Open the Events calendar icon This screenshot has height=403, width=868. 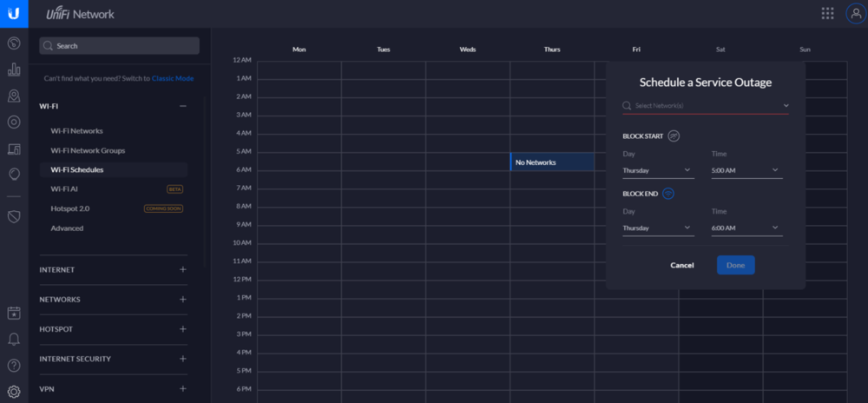(14, 313)
